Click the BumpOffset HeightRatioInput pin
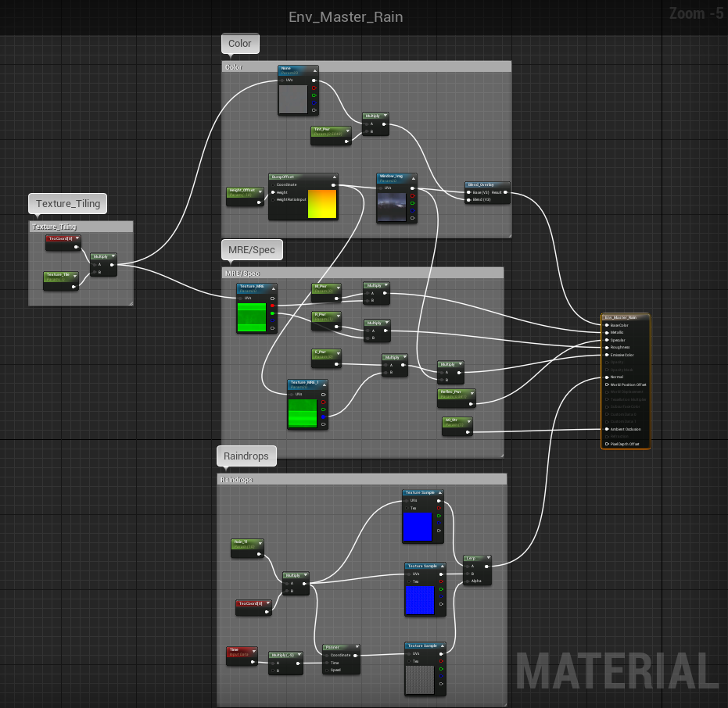 tap(273, 199)
